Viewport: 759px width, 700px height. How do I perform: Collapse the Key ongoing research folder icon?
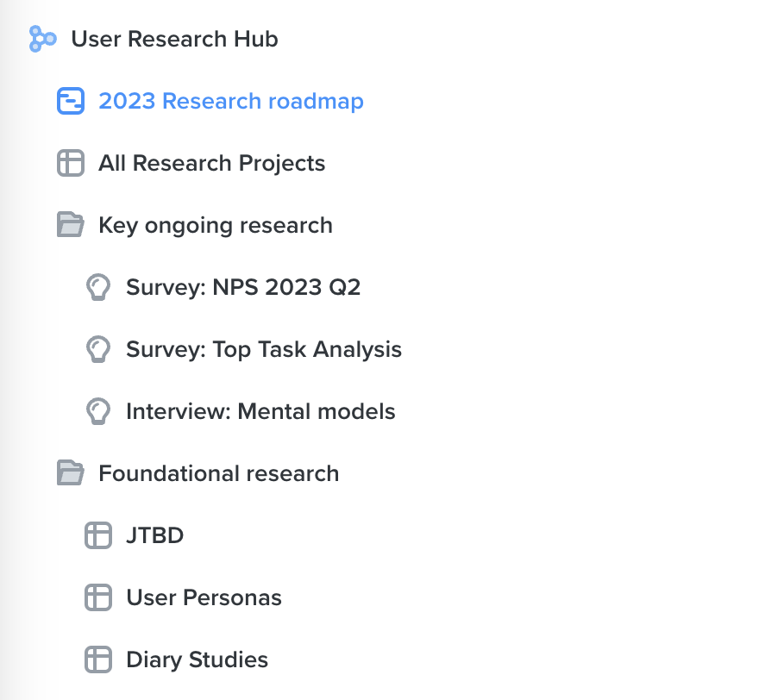71,224
